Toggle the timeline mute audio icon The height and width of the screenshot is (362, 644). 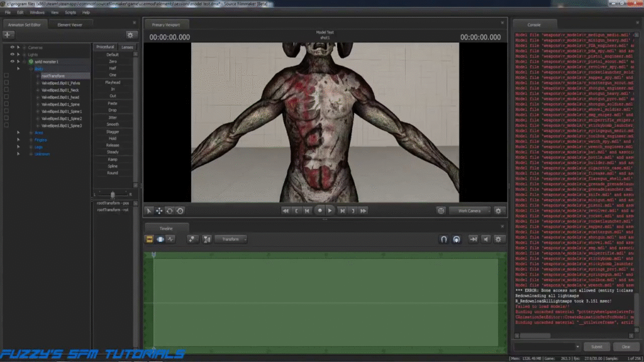pyautogui.click(x=486, y=239)
